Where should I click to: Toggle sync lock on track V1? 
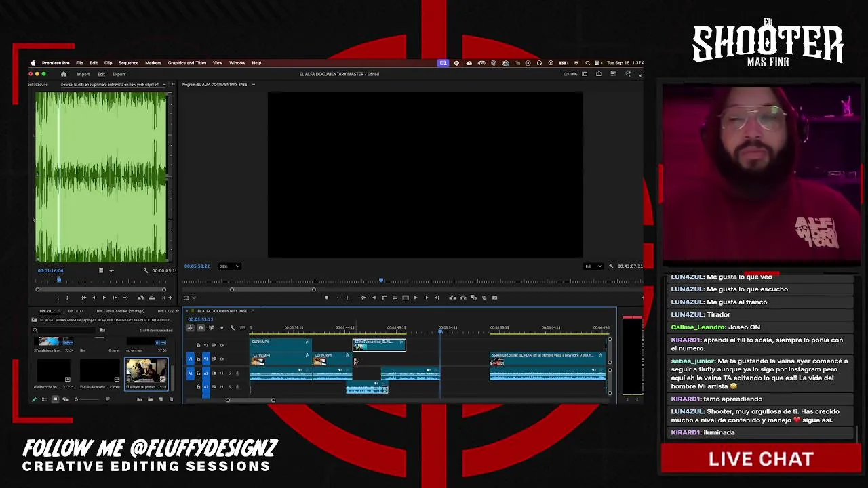tap(214, 359)
